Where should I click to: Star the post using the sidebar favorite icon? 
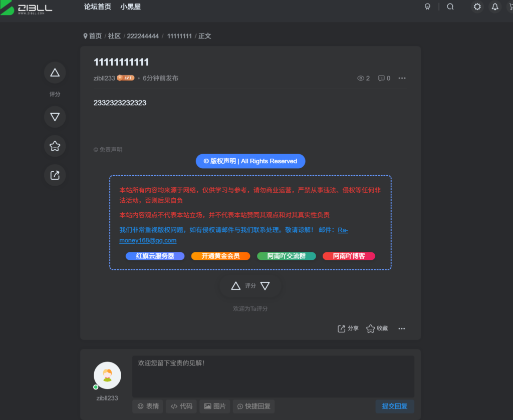tap(55, 146)
